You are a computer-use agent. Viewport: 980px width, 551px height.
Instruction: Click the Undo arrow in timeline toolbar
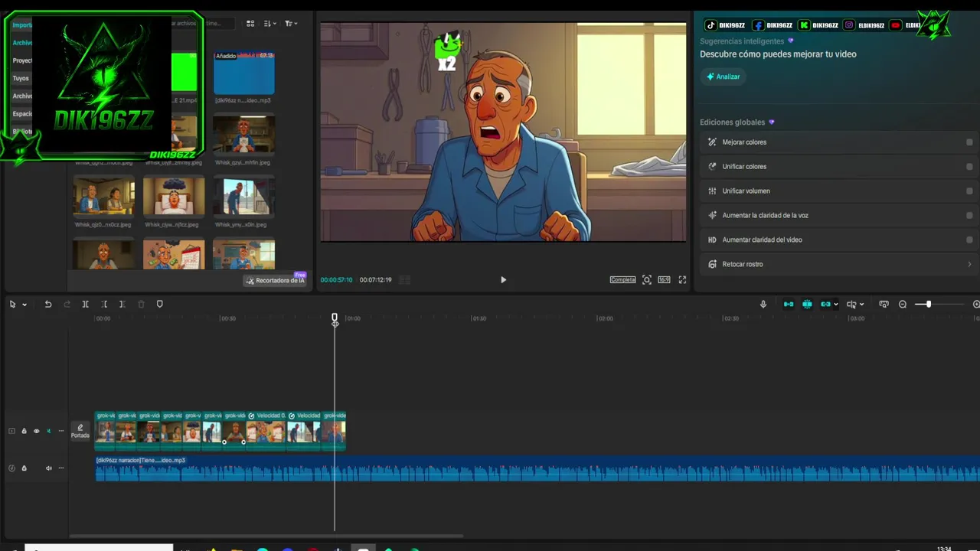tap(48, 304)
